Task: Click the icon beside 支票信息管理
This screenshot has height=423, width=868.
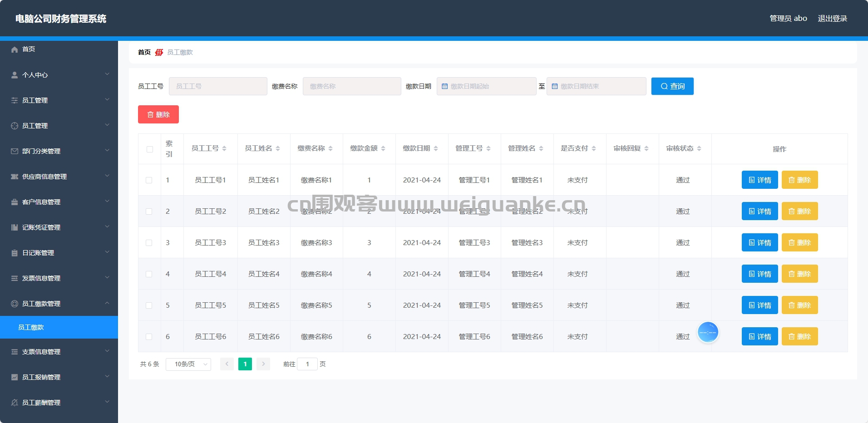Action: tap(15, 352)
